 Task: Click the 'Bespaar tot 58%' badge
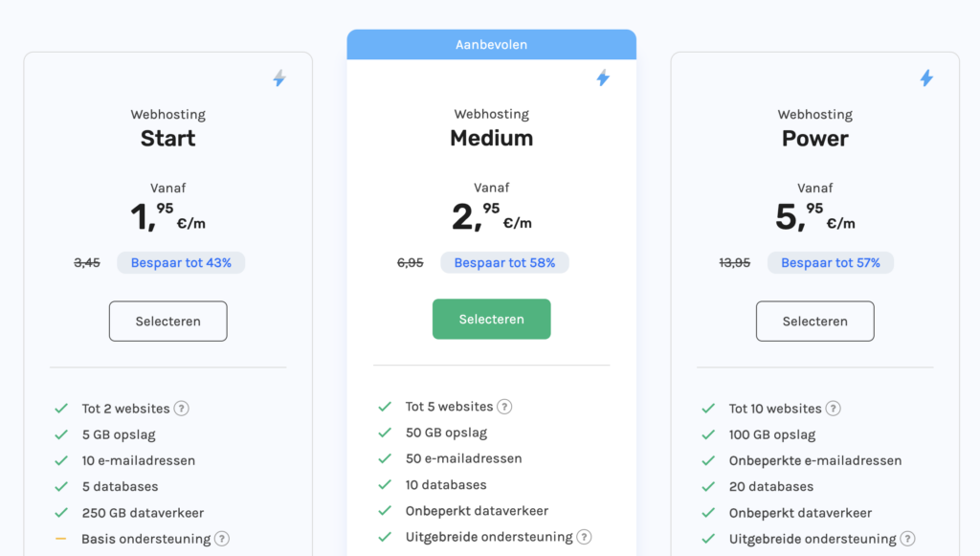(504, 263)
